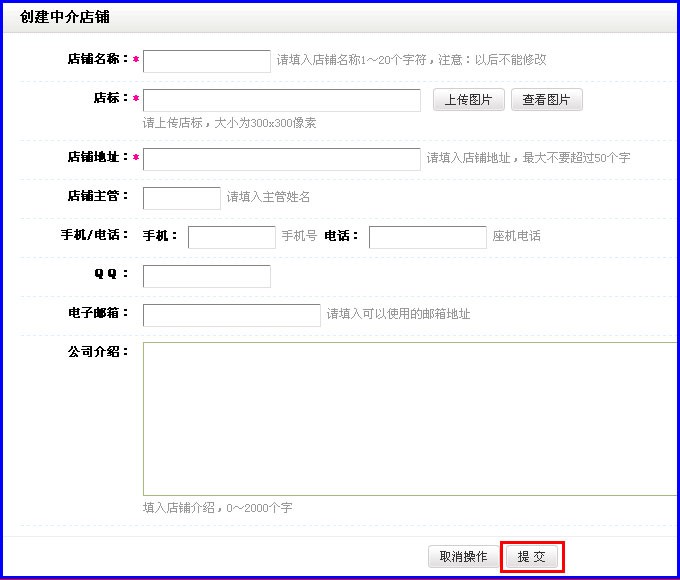The width and height of the screenshot is (680, 580).
Task: Click the 电子邮箱 input field
Action: pos(231,315)
